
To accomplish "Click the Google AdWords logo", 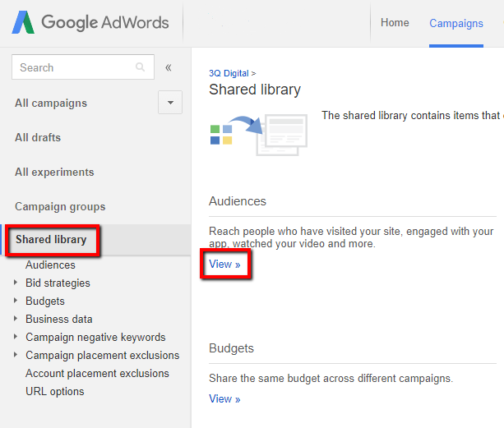I will (x=90, y=22).
